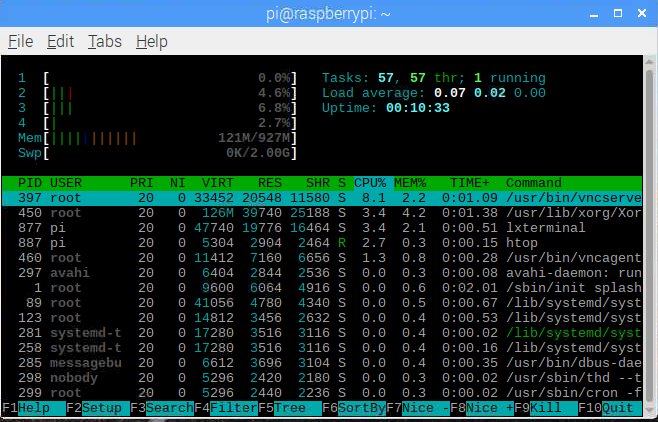Sort by the SHR column header
This screenshot has width=658, height=422.
pyautogui.click(x=318, y=183)
